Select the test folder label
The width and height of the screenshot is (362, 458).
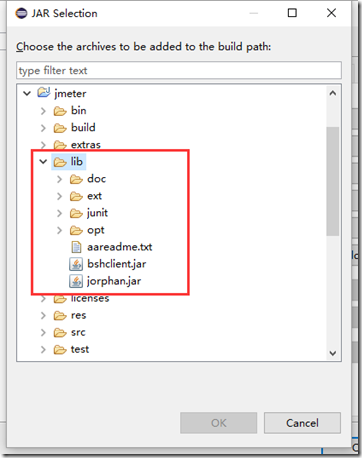[80, 349]
